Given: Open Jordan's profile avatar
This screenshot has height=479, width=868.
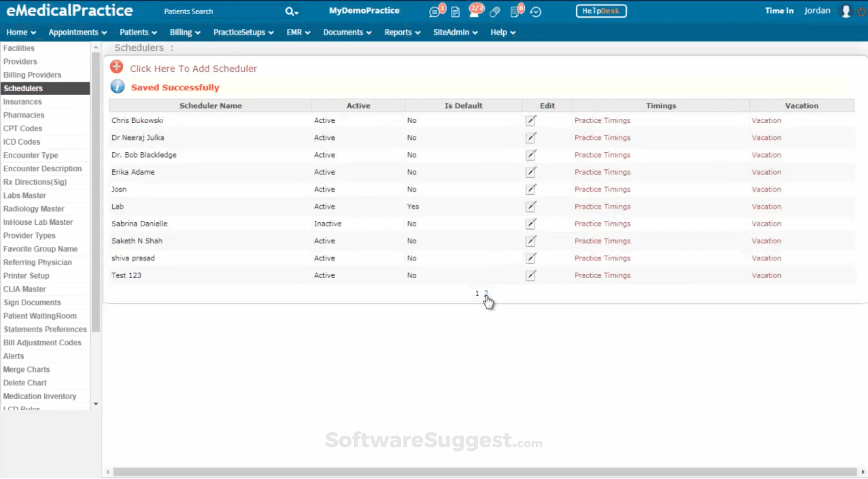Looking at the screenshot, I should [846, 11].
